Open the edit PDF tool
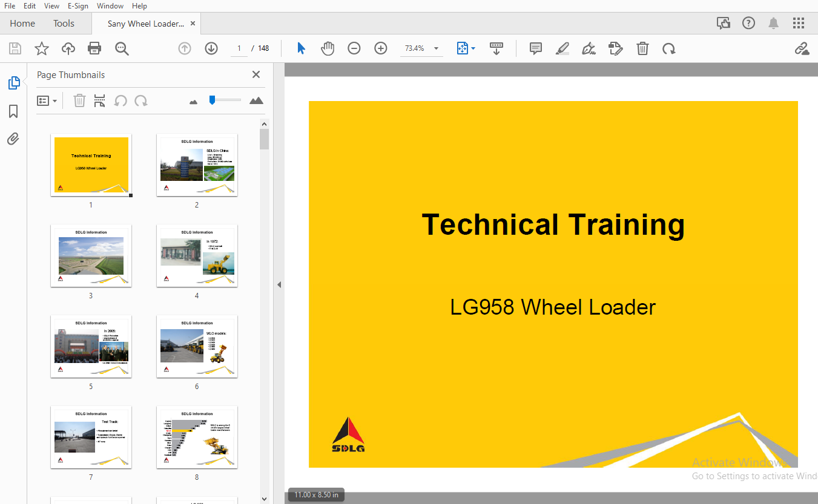Image resolution: width=818 pixels, height=504 pixels. (616, 48)
